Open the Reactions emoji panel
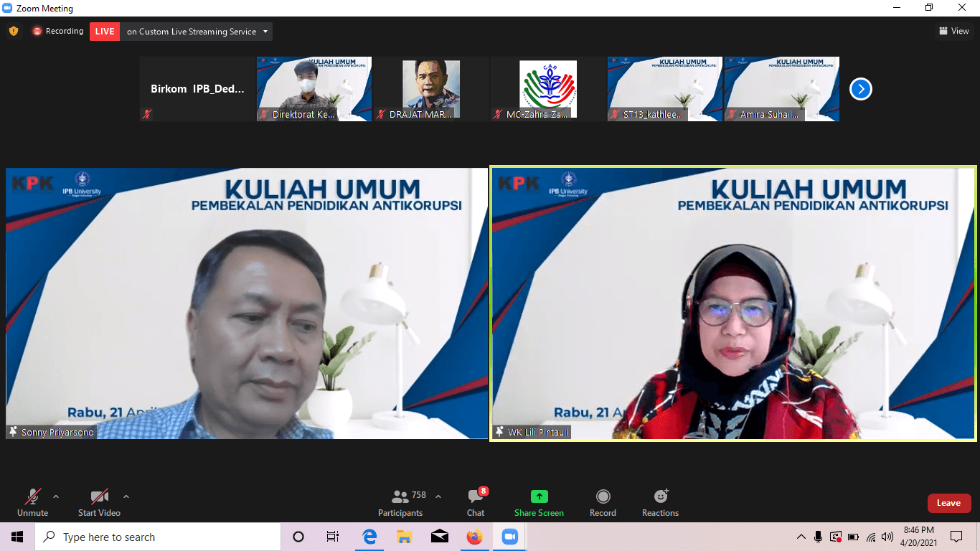This screenshot has width=980, height=551. (x=659, y=502)
